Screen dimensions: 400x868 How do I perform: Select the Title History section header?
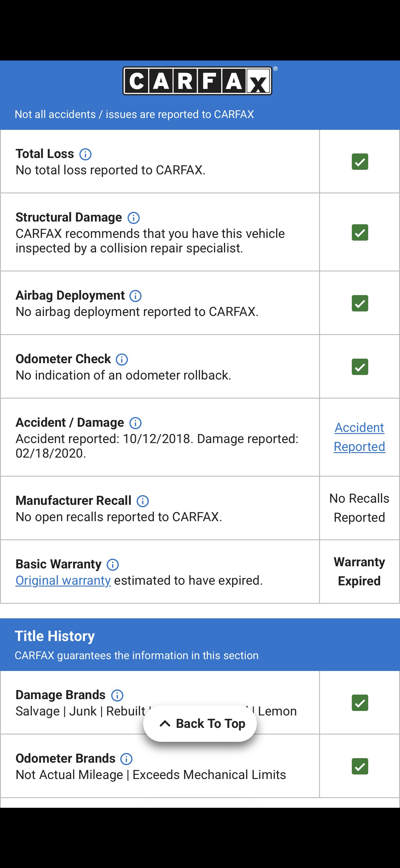[x=200, y=644]
